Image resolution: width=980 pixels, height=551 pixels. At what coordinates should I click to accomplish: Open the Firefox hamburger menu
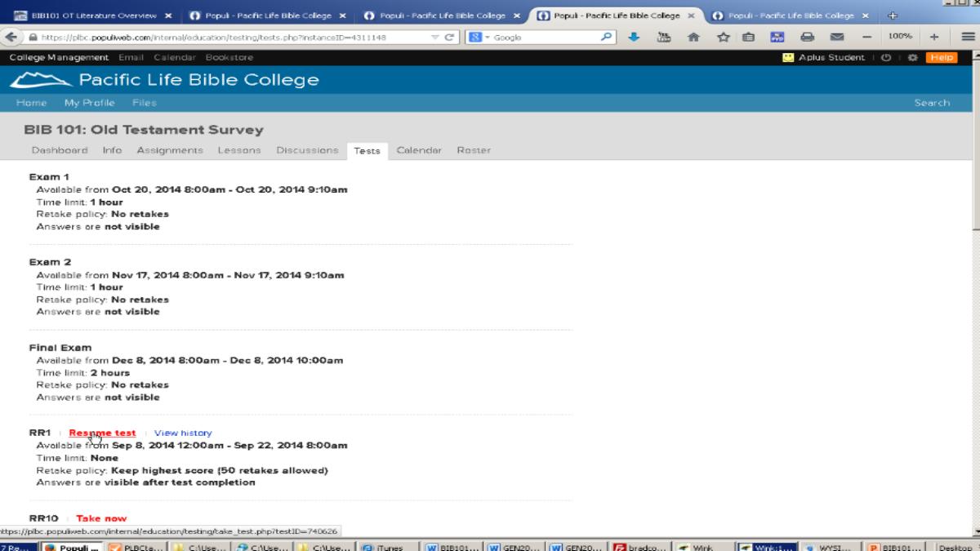tap(967, 37)
